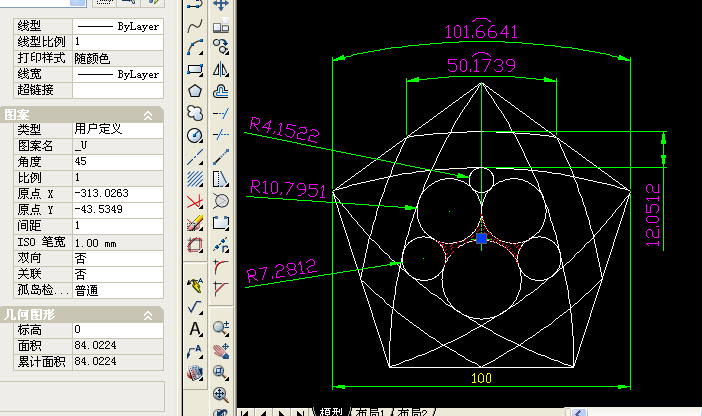Edit the 角度 value 45
The image size is (702, 416).
118,162
